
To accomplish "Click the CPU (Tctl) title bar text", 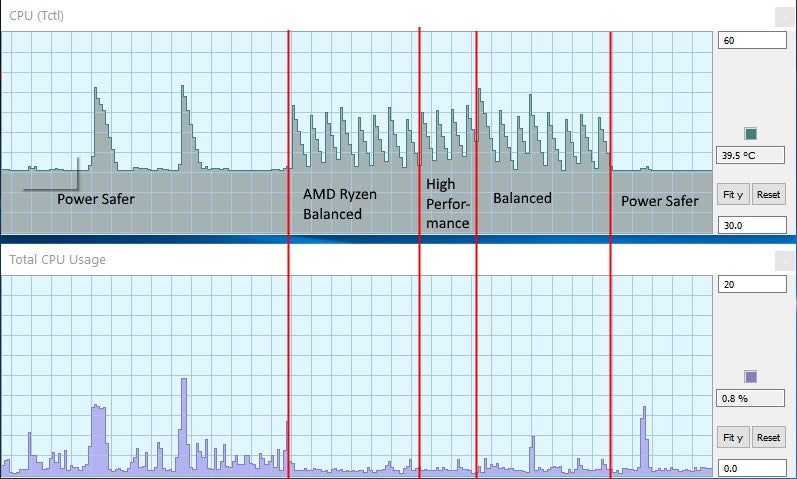I will point(38,15).
